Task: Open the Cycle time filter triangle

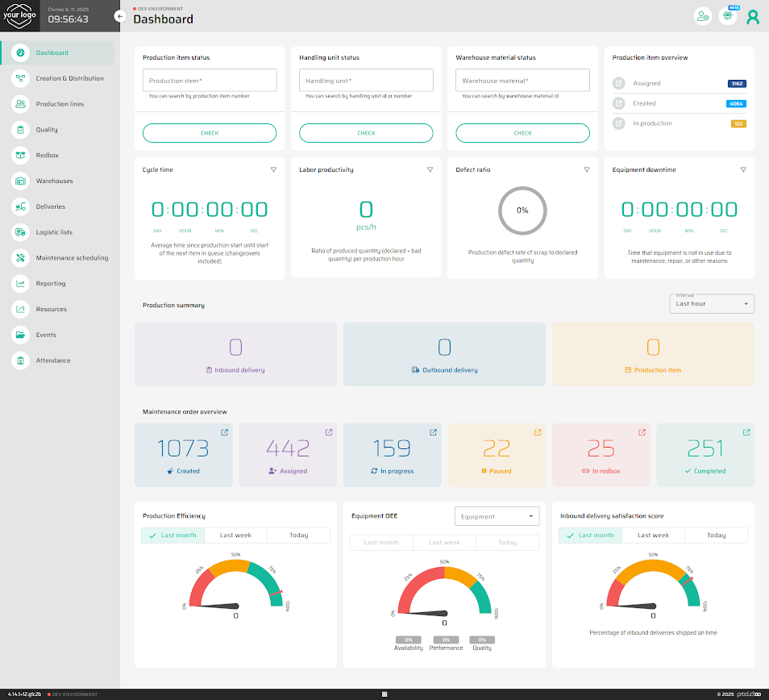Action: click(x=273, y=170)
